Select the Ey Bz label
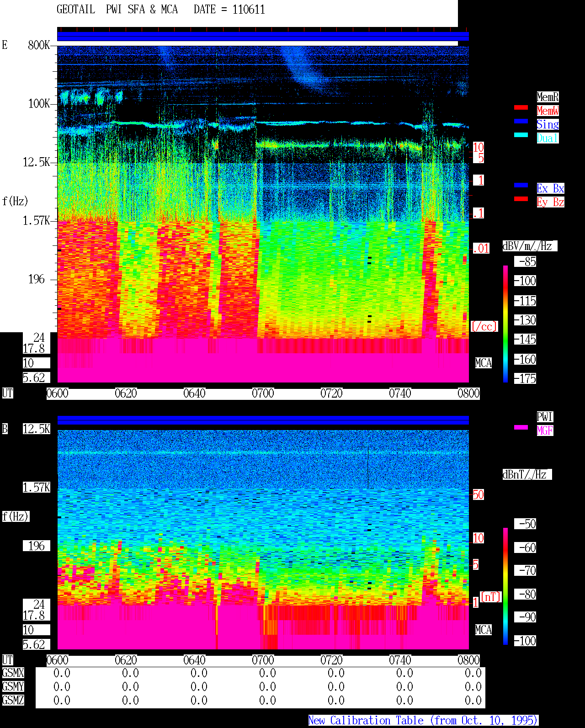This screenshot has width=585, height=728. (550, 202)
